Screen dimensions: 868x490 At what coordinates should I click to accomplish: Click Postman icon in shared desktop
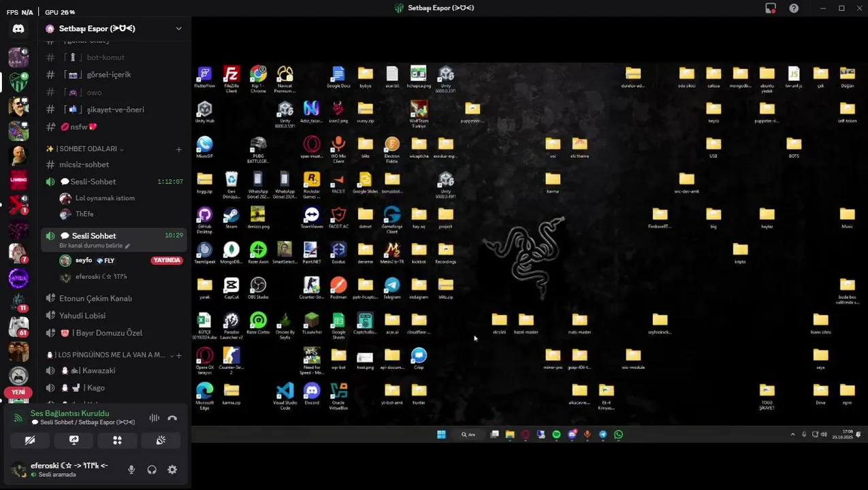tap(338, 289)
